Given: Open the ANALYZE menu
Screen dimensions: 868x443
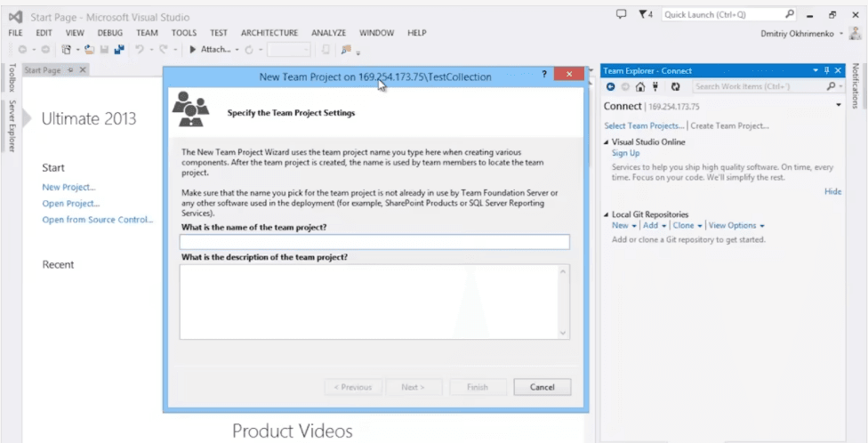Looking at the screenshot, I should coord(328,33).
